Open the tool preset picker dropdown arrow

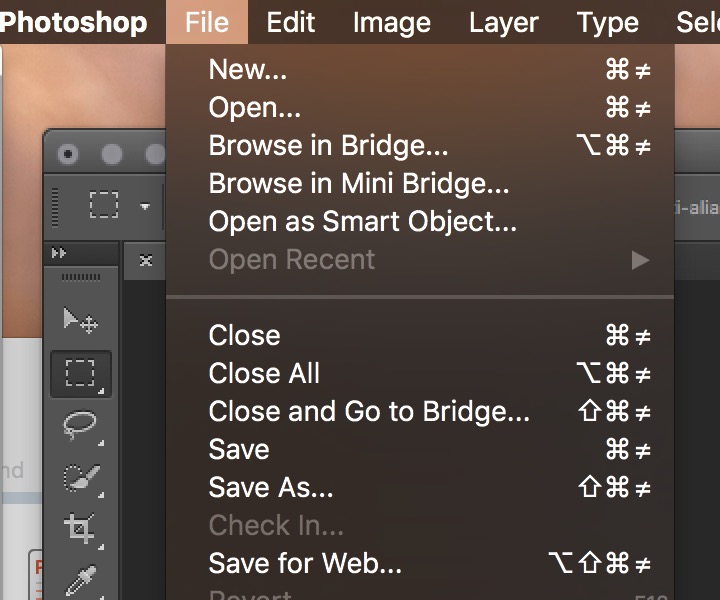click(x=145, y=207)
